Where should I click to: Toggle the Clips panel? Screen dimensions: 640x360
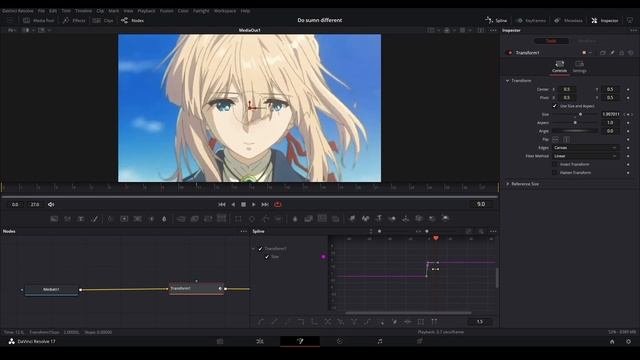pyautogui.click(x=103, y=20)
